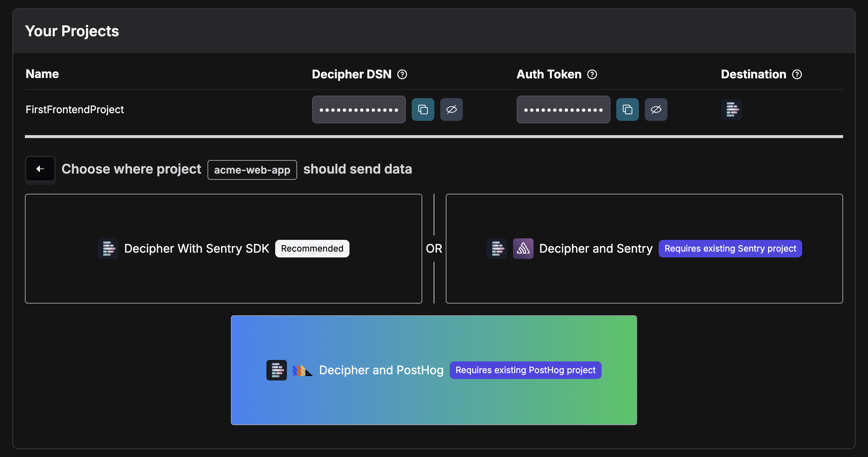
Task: Click the masked Decipher DSN field
Action: tap(359, 109)
